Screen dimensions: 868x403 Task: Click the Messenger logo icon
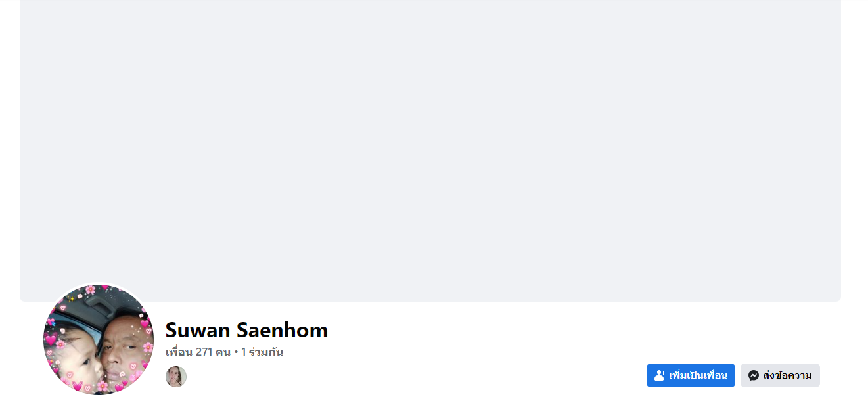point(754,375)
